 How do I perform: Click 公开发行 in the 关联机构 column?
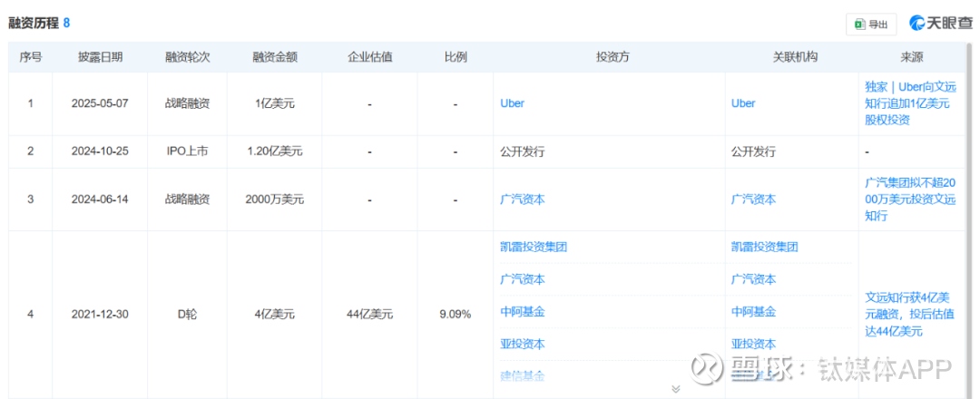coord(754,151)
